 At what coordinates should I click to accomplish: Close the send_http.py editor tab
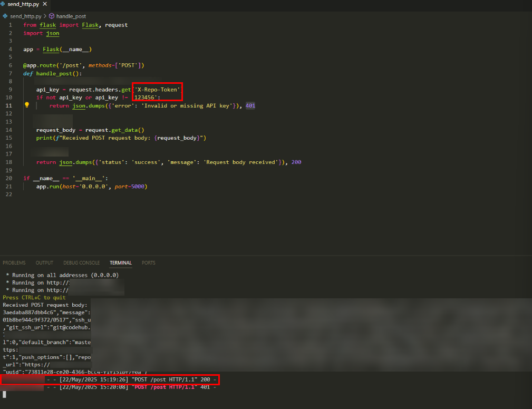(x=45, y=4)
